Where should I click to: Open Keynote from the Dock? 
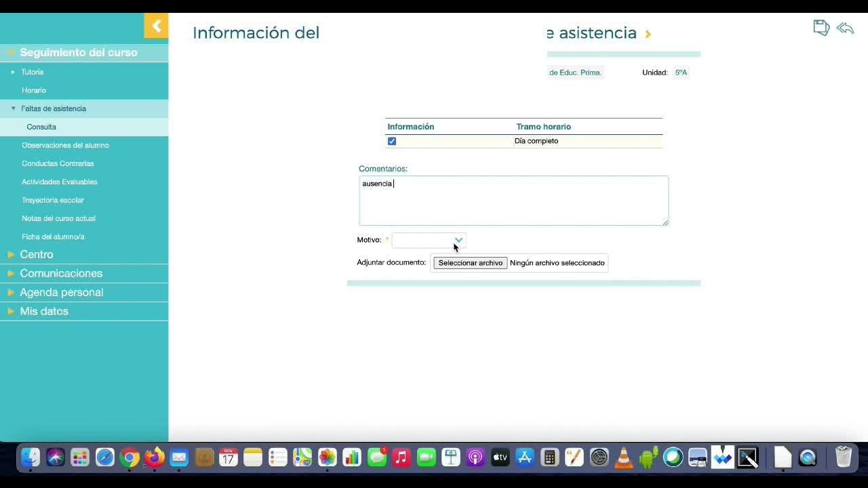click(451, 457)
